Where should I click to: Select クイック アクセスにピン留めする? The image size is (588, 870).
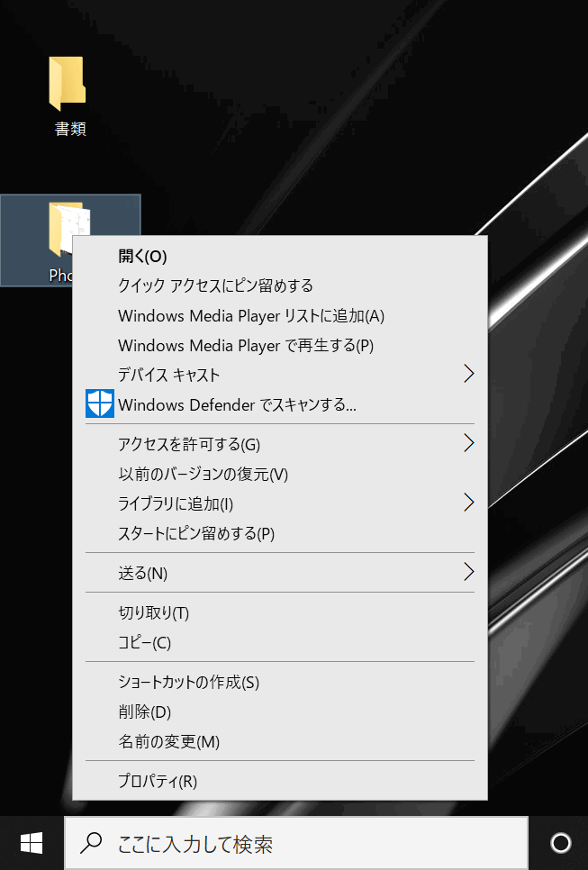click(x=280, y=285)
